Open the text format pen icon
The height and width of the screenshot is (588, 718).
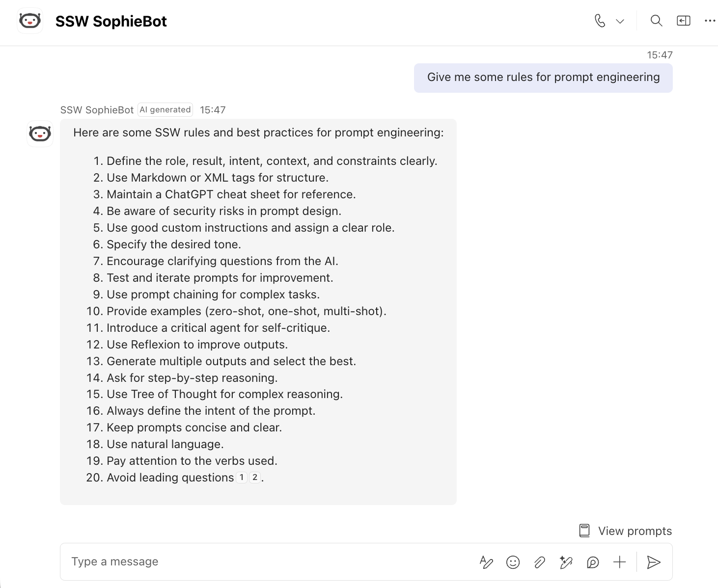[x=486, y=562]
